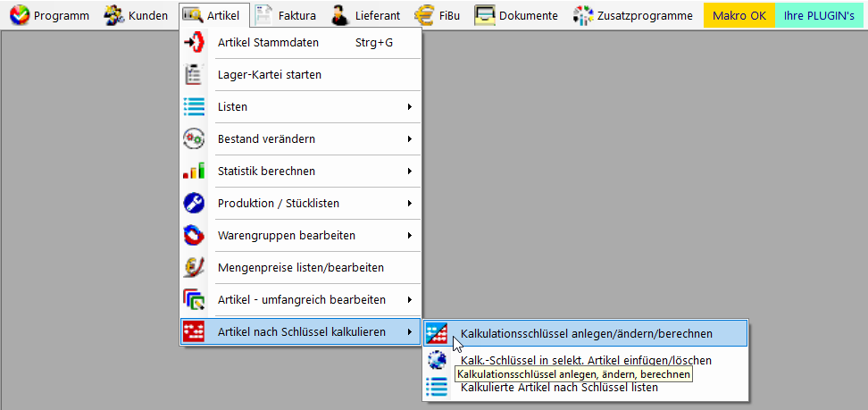
Task: Choose Artikel Stammdaten entry
Action: tap(300, 43)
